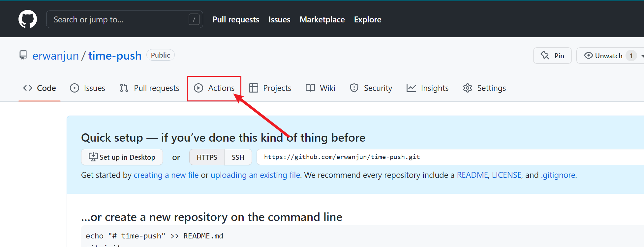The height and width of the screenshot is (247, 644).
Task: Open the Insights tab
Action: [427, 88]
